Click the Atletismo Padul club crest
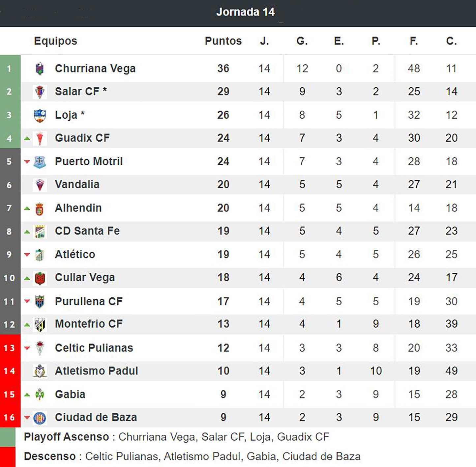The image size is (476, 467). click(x=40, y=371)
